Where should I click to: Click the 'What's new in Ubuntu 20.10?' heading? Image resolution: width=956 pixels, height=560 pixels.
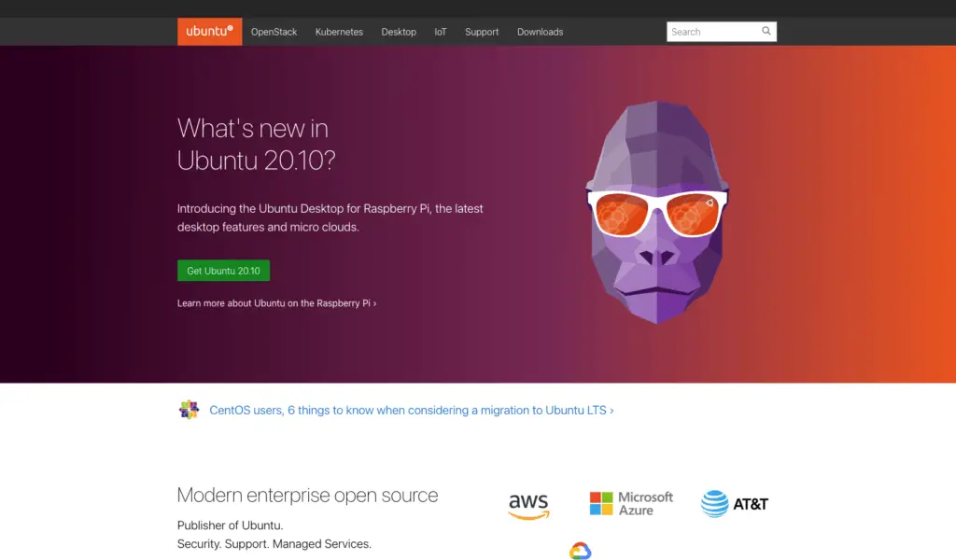[x=256, y=145]
